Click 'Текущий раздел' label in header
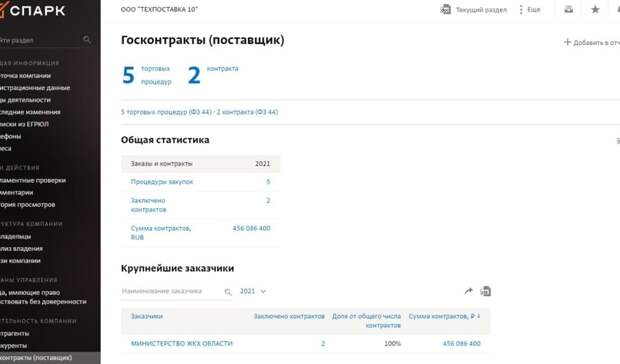 (x=481, y=9)
